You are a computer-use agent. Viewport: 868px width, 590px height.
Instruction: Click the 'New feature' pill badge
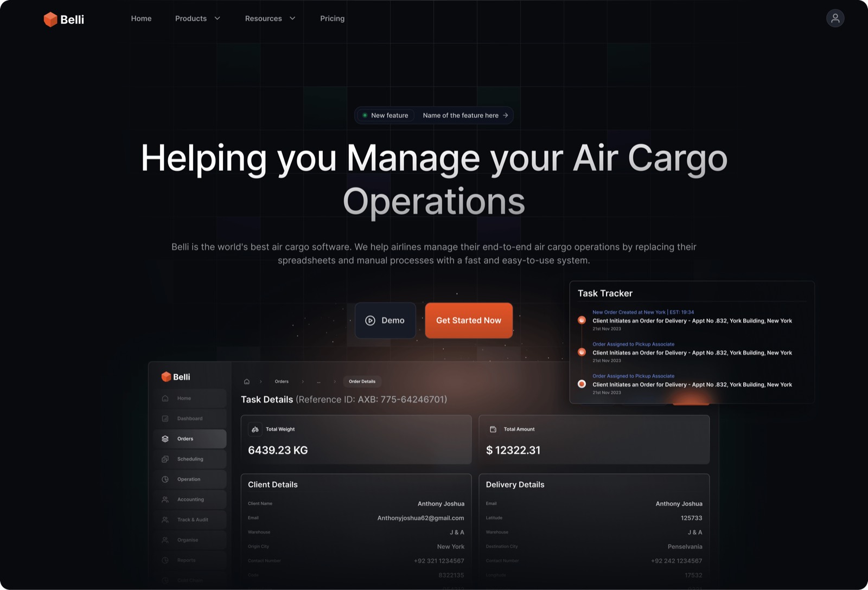click(385, 116)
